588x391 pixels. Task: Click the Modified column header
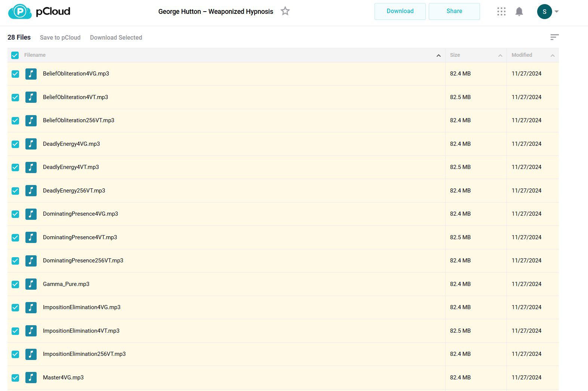tap(522, 55)
